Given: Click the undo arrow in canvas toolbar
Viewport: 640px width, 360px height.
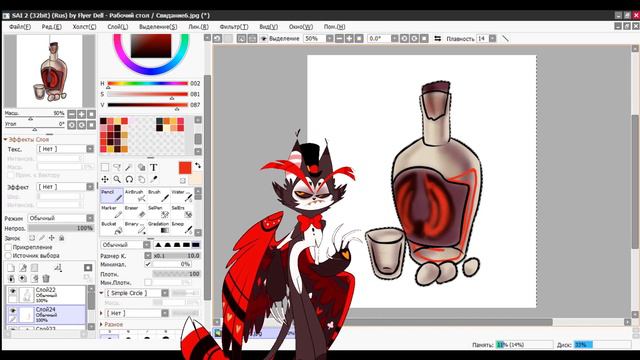Looking at the screenshot, I should pos(217,38).
